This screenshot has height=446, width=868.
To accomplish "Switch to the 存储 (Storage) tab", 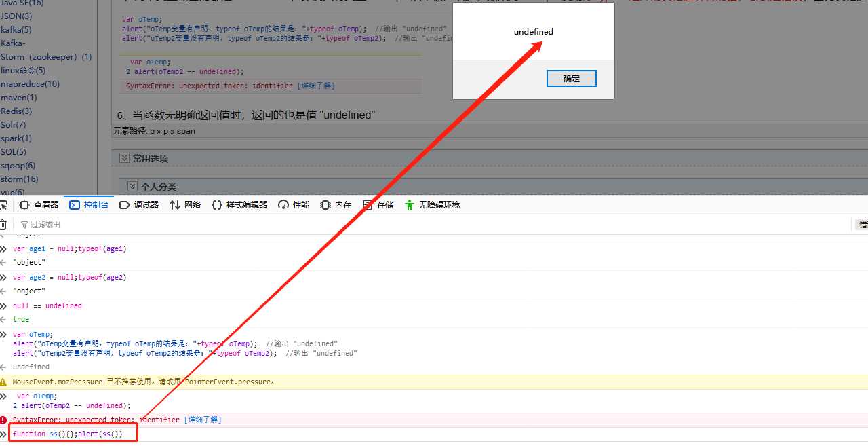I will (x=378, y=205).
